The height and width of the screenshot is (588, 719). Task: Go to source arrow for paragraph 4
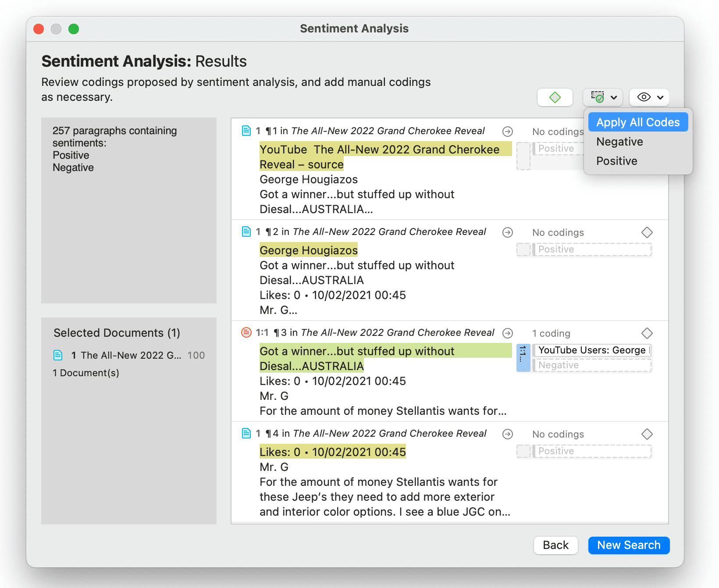(508, 434)
